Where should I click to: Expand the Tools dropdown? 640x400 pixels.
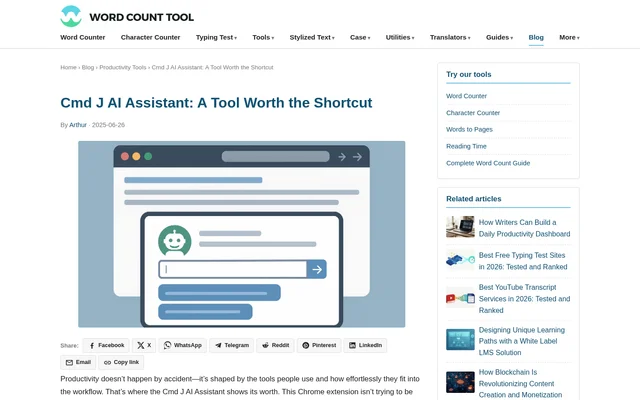pyautogui.click(x=263, y=37)
